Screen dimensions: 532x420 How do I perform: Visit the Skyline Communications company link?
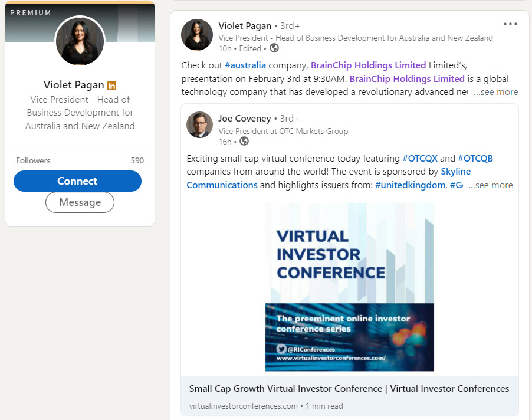[x=455, y=172]
